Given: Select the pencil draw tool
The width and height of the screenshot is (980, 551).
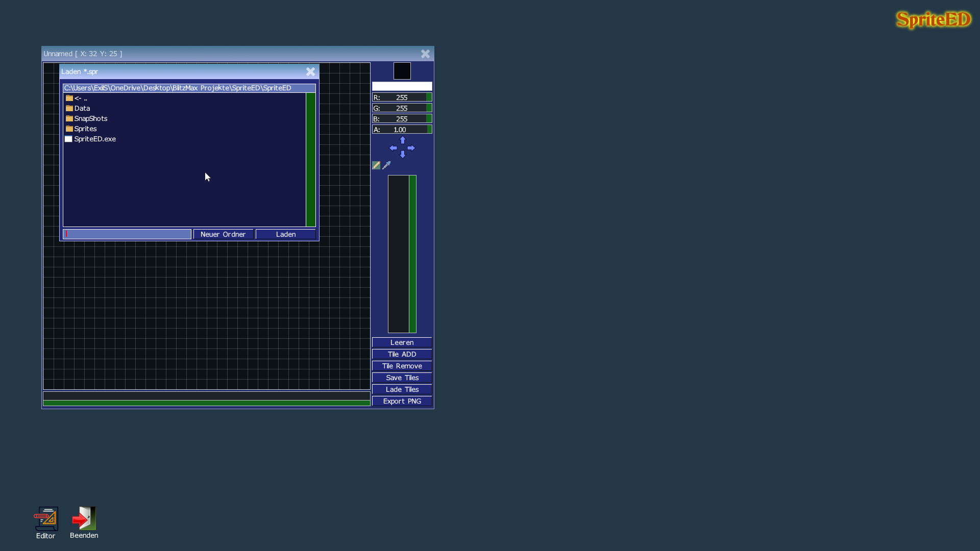Looking at the screenshot, I should coord(376,165).
